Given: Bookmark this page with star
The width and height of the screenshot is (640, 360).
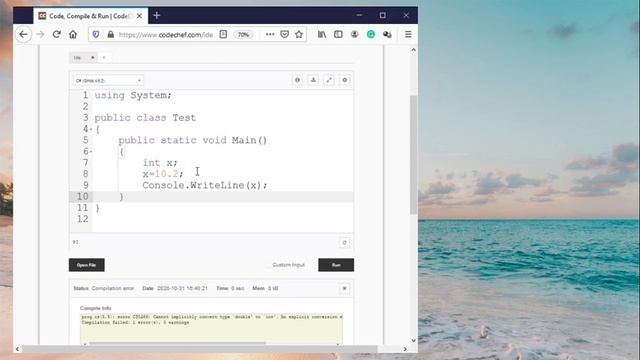Looking at the screenshot, I should tap(299, 34).
